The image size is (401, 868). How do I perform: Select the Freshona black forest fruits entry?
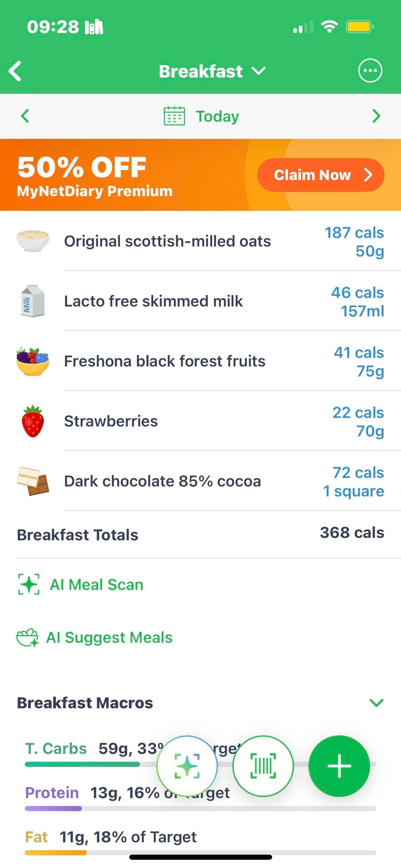pos(164,361)
